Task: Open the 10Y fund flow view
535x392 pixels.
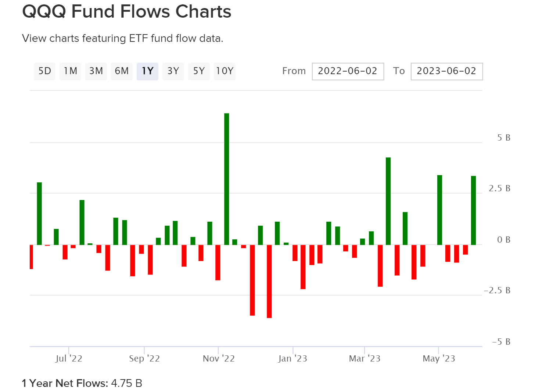Action: (225, 71)
